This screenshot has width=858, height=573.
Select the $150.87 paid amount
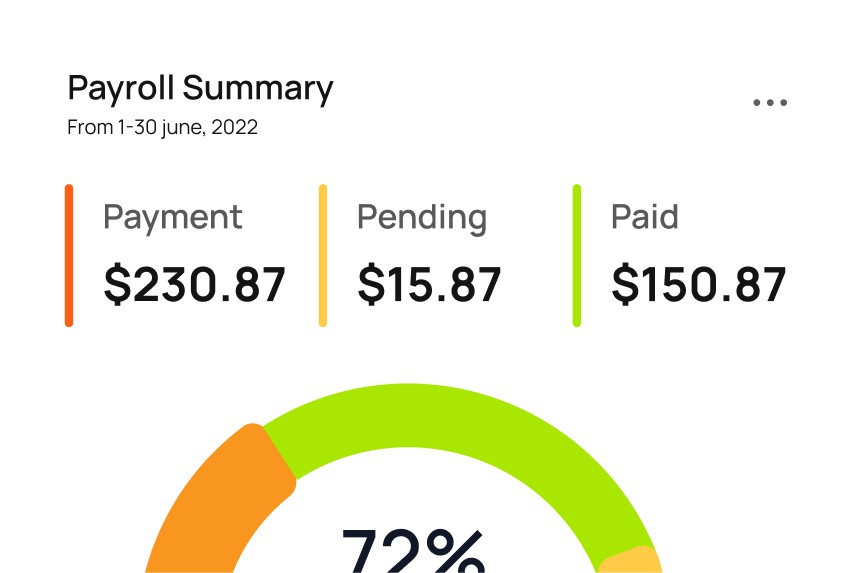pos(699,284)
